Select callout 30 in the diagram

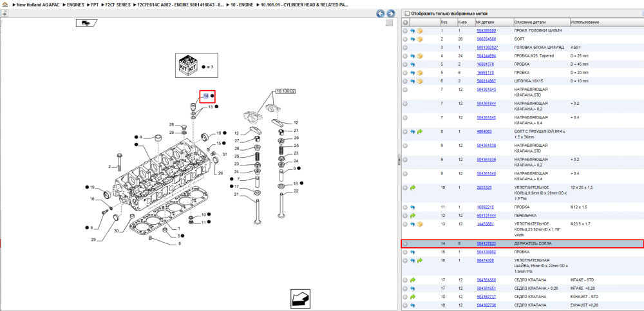coord(116,231)
